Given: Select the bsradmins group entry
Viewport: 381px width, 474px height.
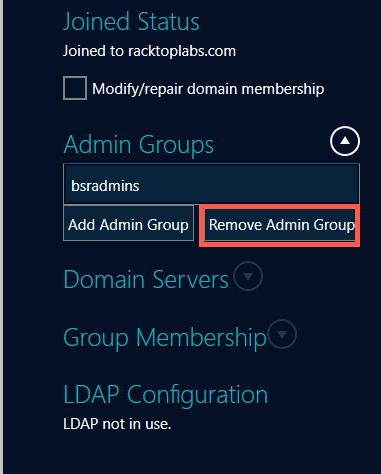Looking at the screenshot, I should pos(211,184).
